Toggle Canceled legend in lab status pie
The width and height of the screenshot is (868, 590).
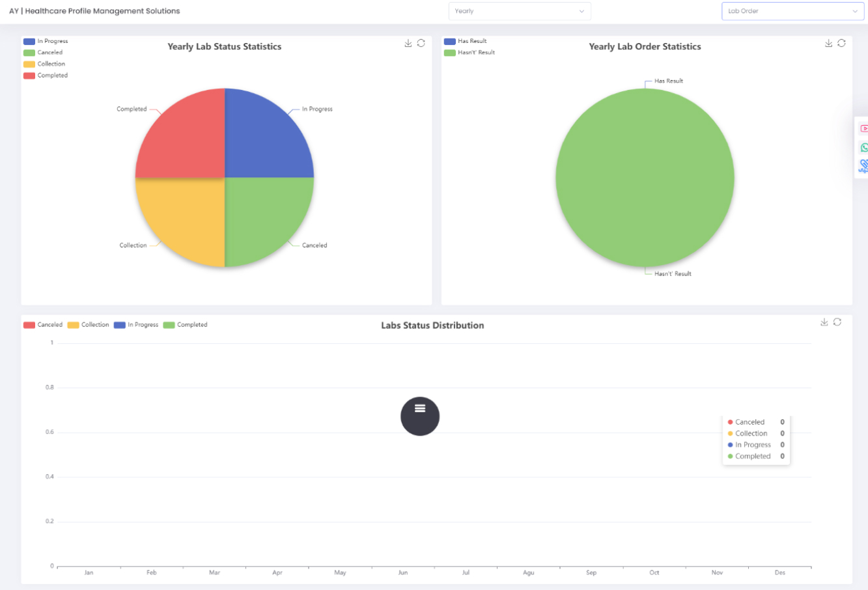pyautogui.click(x=43, y=53)
